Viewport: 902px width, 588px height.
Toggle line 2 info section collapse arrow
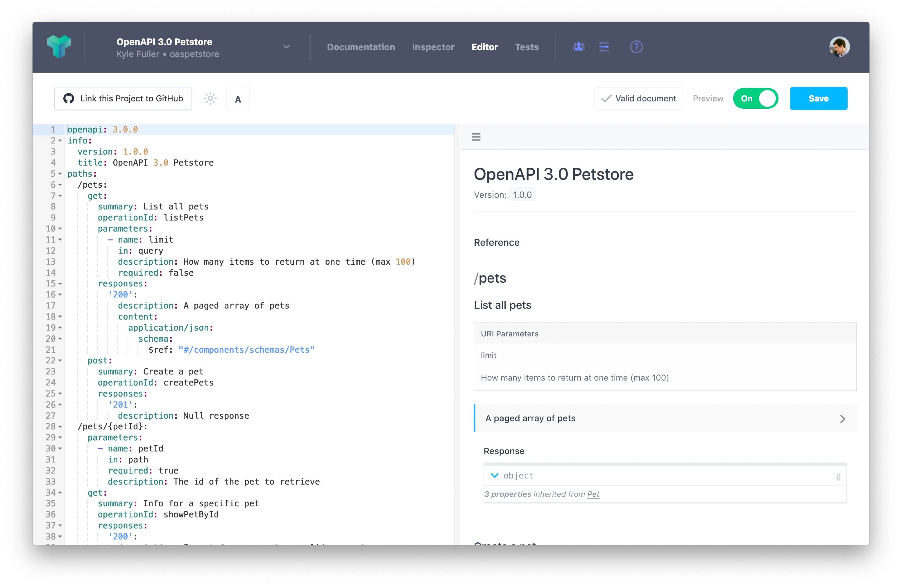pyautogui.click(x=60, y=141)
